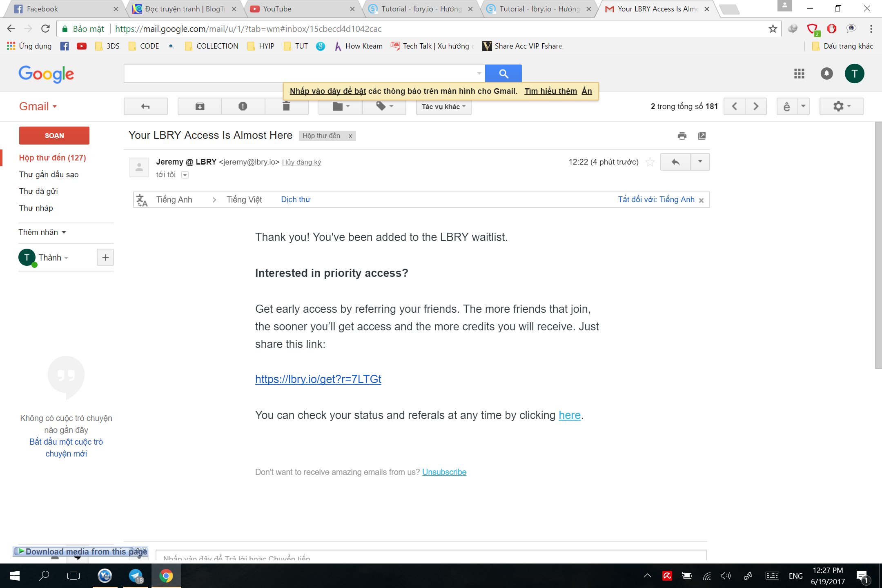Open the Google apps grid

tap(799, 73)
